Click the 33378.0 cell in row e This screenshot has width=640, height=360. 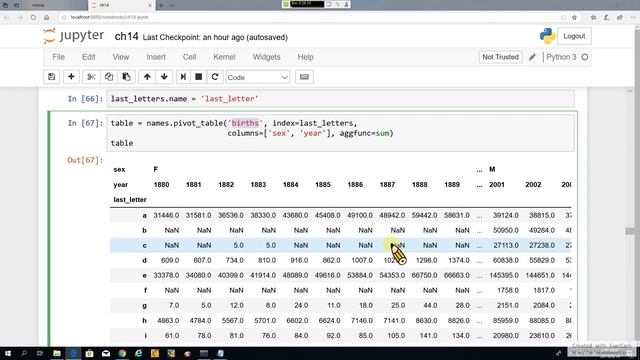(x=166, y=276)
